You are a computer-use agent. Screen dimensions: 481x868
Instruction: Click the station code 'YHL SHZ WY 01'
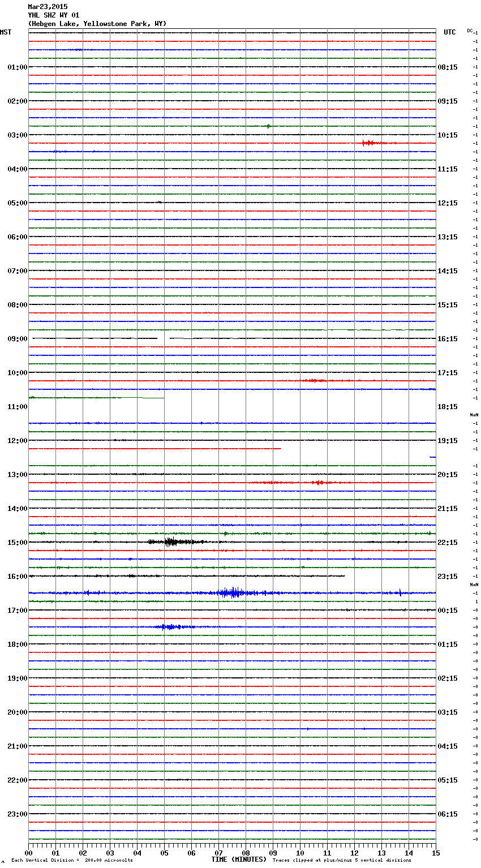pos(54,15)
